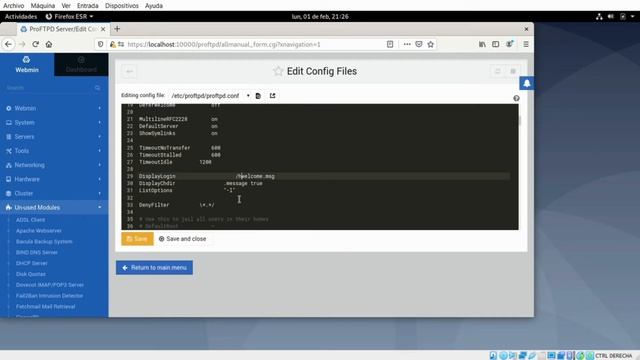Click the back arrow beside Edit Config Files

(x=129, y=71)
